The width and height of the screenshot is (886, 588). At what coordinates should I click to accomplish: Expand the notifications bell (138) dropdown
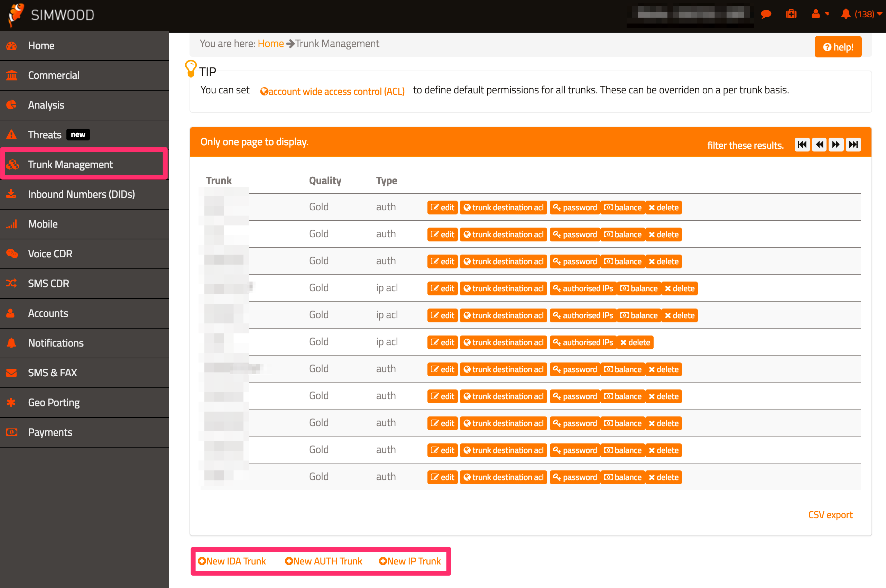[862, 14]
